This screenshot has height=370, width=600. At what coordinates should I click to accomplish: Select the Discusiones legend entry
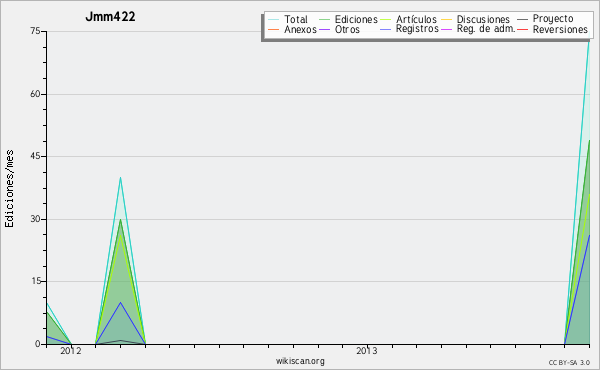(x=476, y=19)
